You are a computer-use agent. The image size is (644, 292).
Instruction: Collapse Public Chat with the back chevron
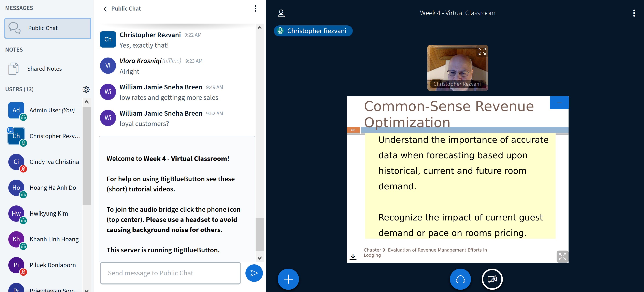click(105, 9)
